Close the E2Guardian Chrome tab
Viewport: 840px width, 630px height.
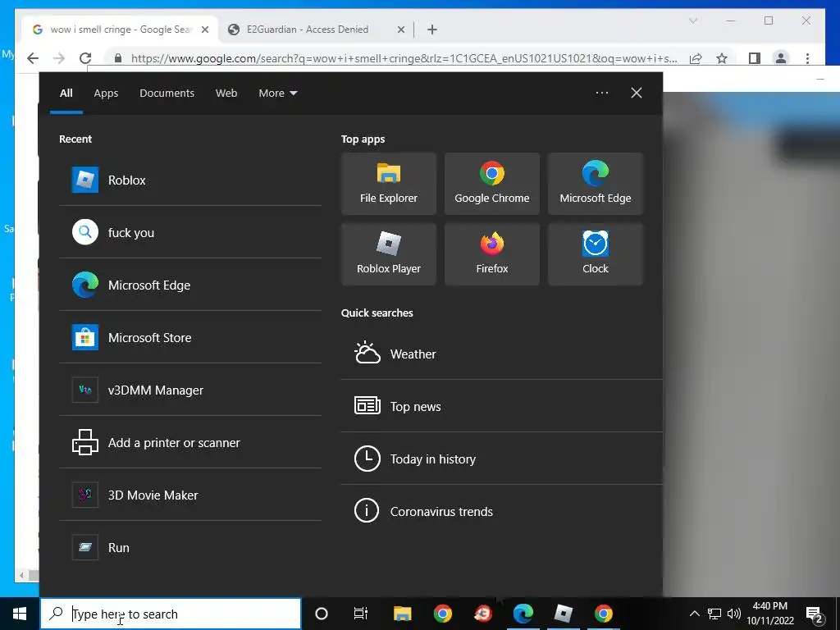[400, 30]
